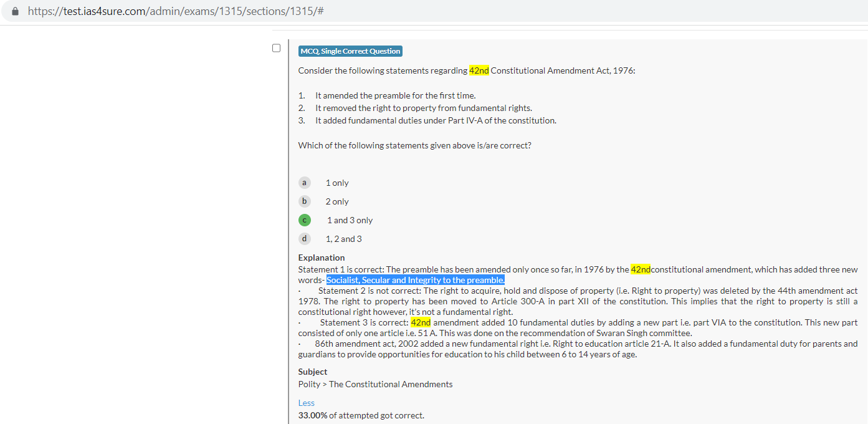Click highlighted "42nd" in Statement 3 explanation
Image resolution: width=868 pixels, height=424 pixels.
421,322
